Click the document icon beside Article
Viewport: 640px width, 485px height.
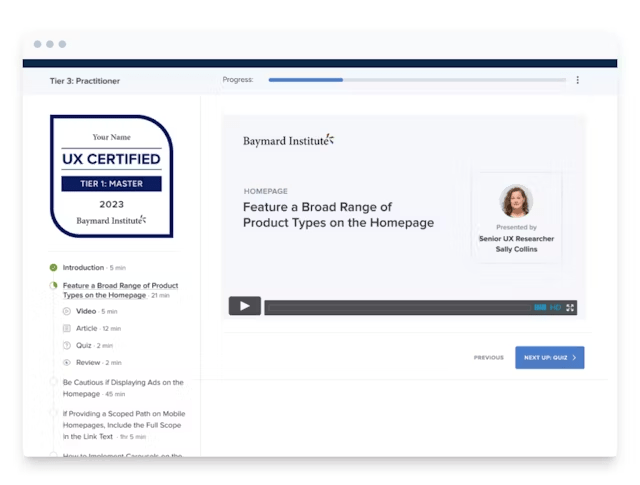[67, 328]
